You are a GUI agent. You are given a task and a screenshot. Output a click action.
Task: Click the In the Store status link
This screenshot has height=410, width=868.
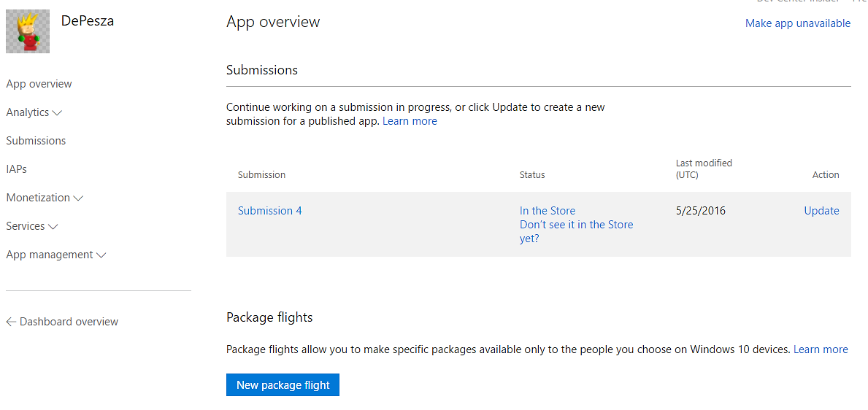[x=548, y=211]
